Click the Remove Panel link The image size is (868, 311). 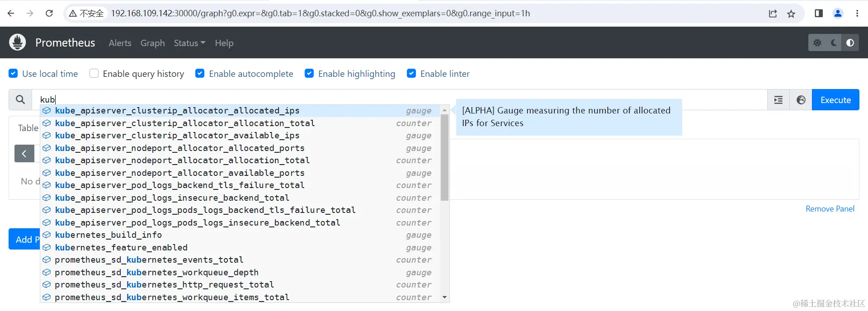click(830, 209)
